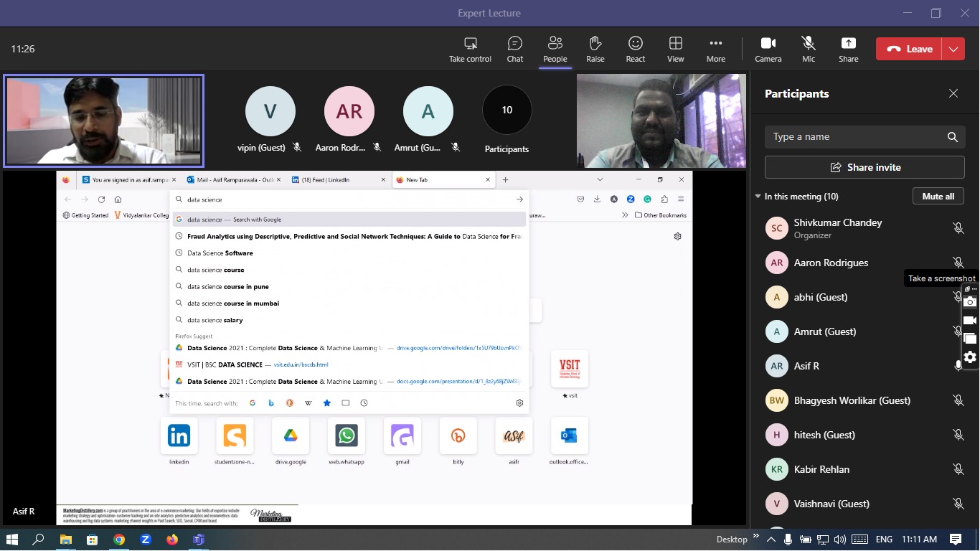Toggle the Camera on

(x=768, y=49)
